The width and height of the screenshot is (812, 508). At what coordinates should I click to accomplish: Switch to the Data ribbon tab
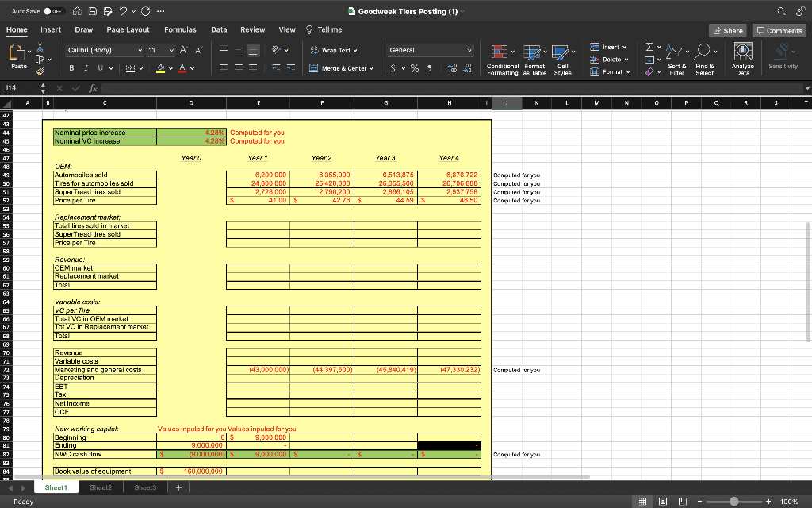[219, 29]
